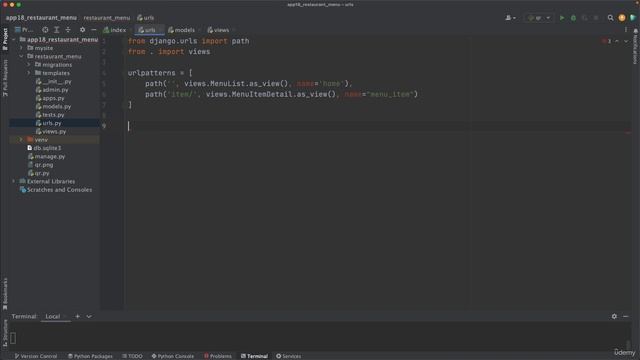The width and height of the screenshot is (640, 360).
Task: Toggle Project tool window side button
Action: point(5,39)
